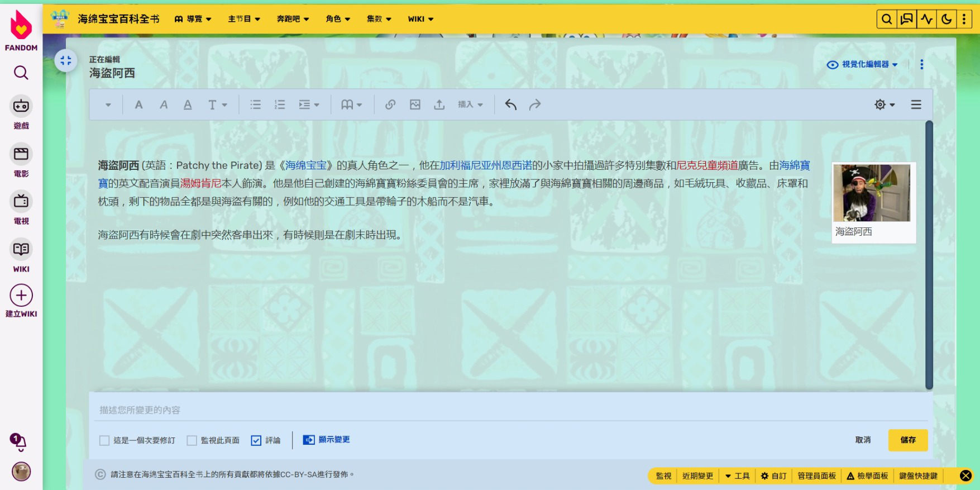Screen dimensions: 980x490
Task: Dismiss the yellow toolbar with the X
Action: 966,475
